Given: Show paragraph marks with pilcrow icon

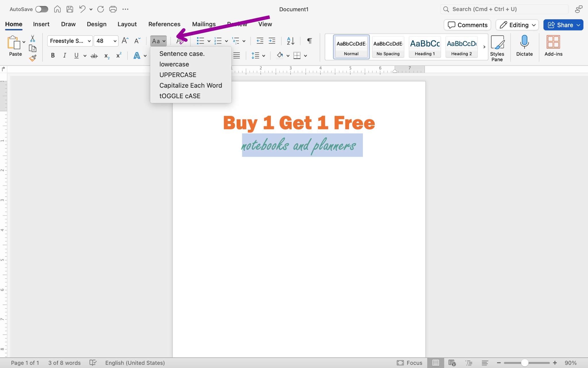Looking at the screenshot, I should pyautogui.click(x=309, y=41).
